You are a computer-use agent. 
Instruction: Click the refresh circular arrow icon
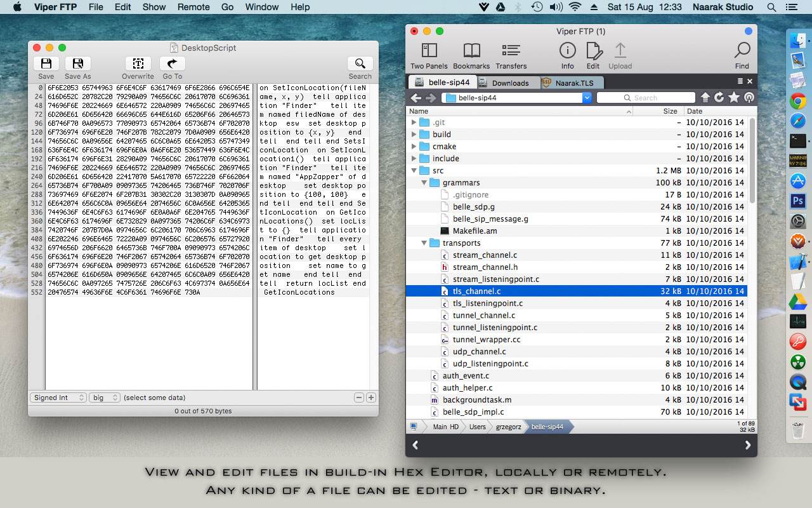[x=719, y=98]
